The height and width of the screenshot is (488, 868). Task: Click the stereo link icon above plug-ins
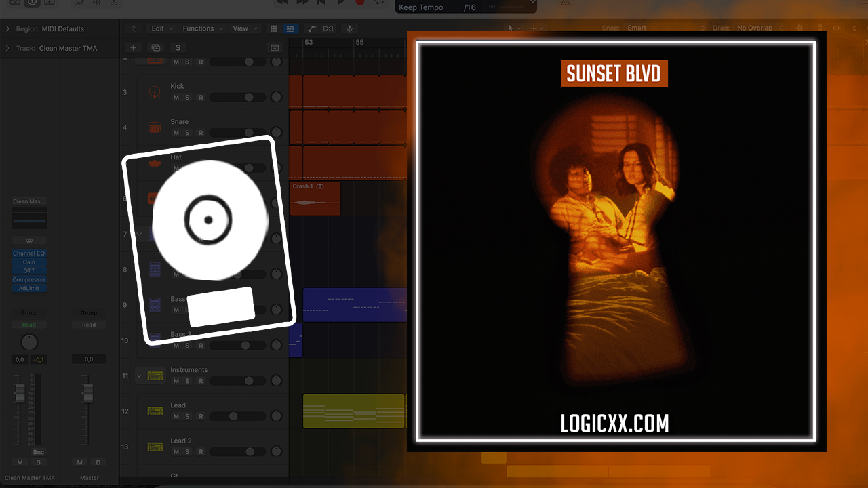(29, 241)
